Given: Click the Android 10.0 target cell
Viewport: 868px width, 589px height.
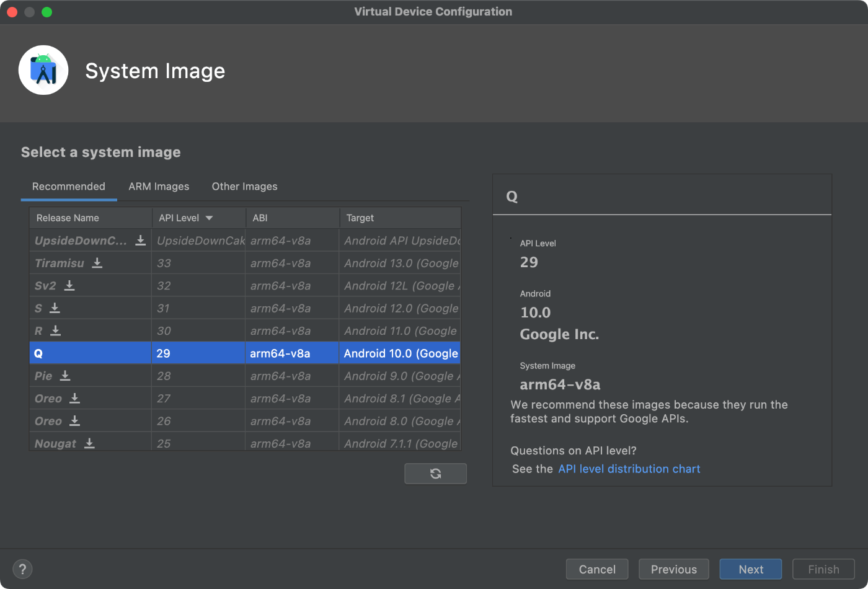Looking at the screenshot, I should (x=401, y=353).
